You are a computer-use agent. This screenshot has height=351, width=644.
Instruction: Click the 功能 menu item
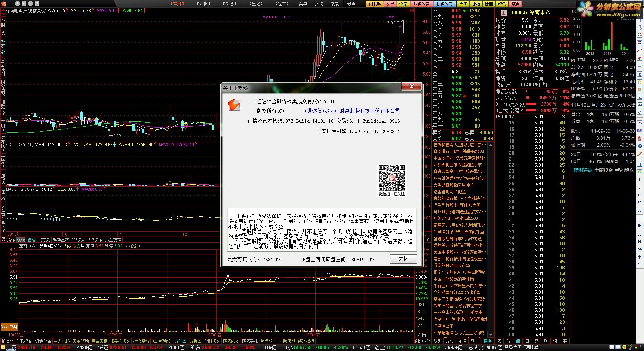pyautogui.click(x=335, y=4)
